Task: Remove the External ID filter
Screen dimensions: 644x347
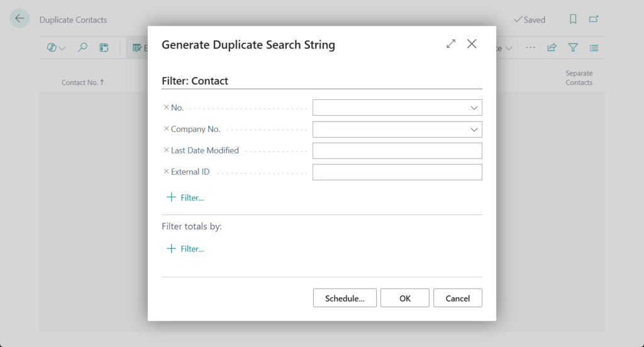Action: 166,172
